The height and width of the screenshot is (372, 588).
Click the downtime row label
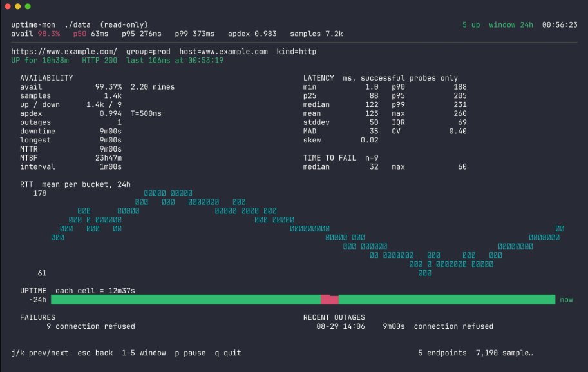pos(37,132)
